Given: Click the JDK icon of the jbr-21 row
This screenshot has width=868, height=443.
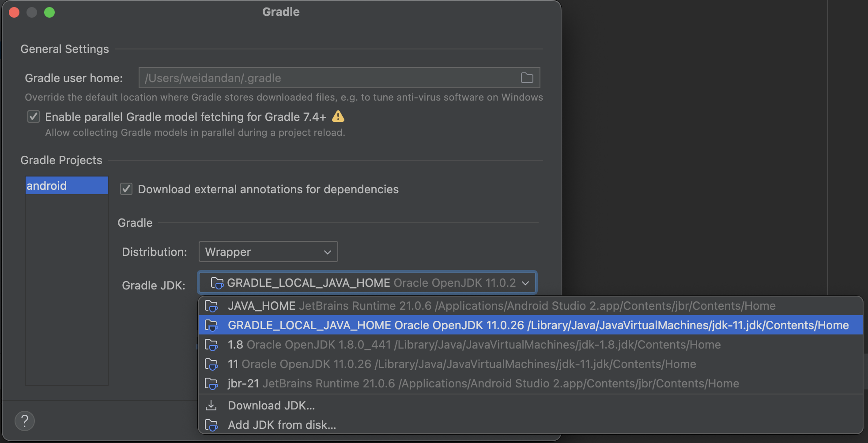Looking at the screenshot, I should [x=211, y=384].
